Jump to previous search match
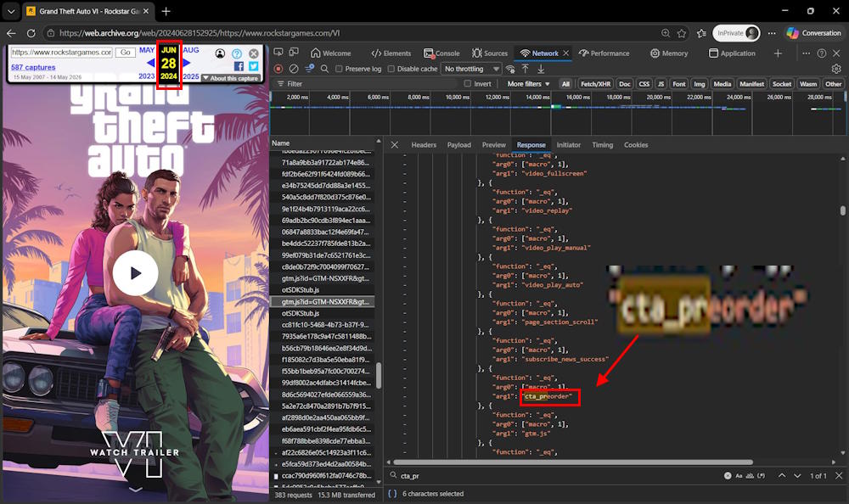Viewport: 849px width, 504px height. coord(782,475)
